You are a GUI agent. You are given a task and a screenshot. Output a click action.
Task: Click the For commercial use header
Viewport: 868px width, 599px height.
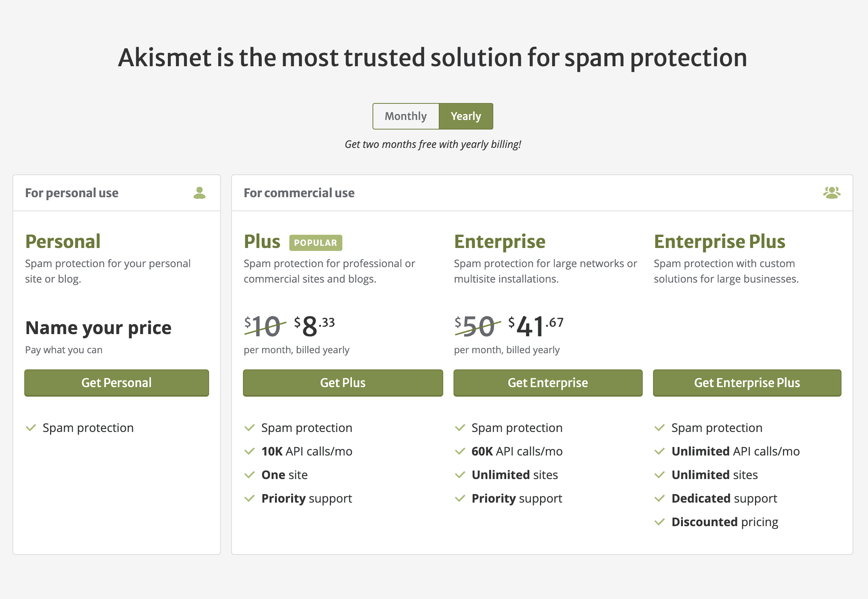point(299,193)
